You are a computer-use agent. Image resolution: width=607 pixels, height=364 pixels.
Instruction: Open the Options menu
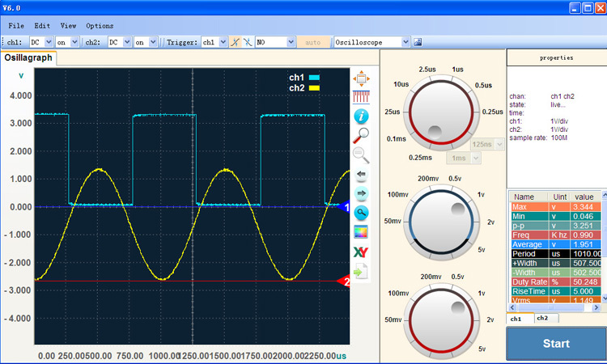point(100,26)
